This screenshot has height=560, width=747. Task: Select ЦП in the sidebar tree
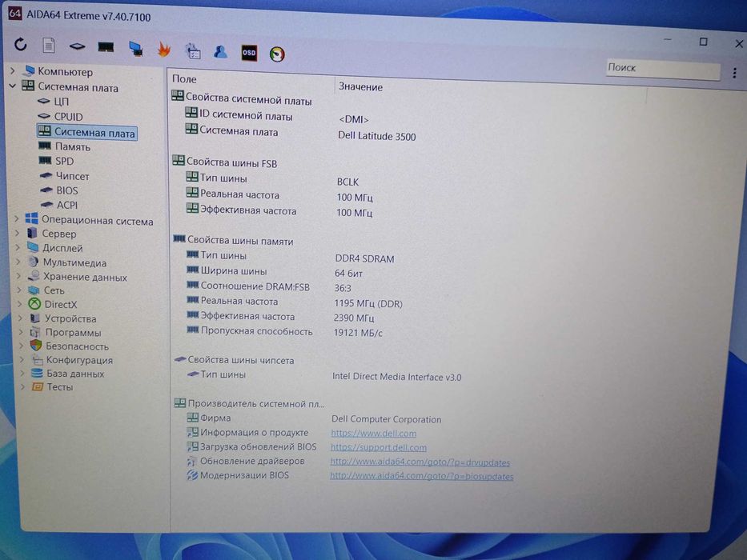tap(61, 102)
